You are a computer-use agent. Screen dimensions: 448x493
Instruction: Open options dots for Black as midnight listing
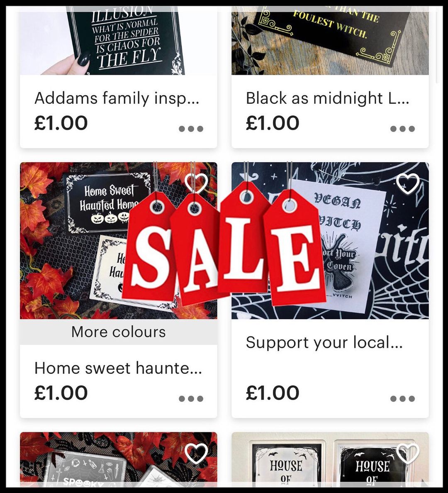pos(402,129)
